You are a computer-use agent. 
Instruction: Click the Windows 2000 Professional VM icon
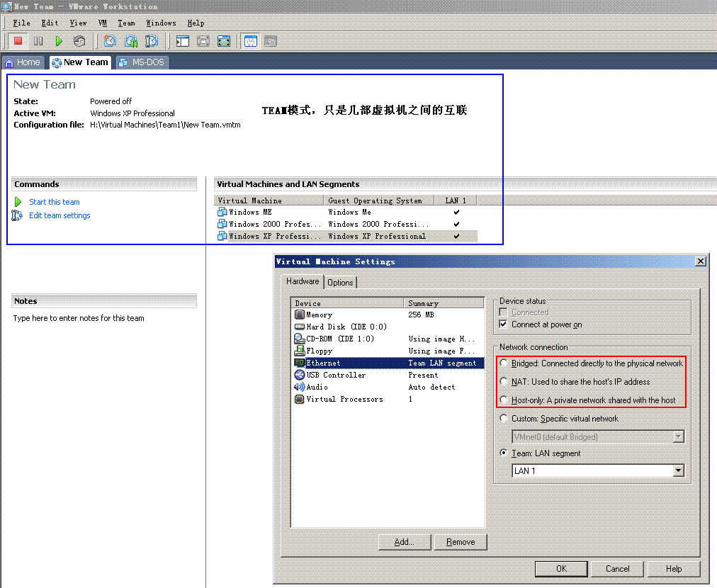coord(222,224)
